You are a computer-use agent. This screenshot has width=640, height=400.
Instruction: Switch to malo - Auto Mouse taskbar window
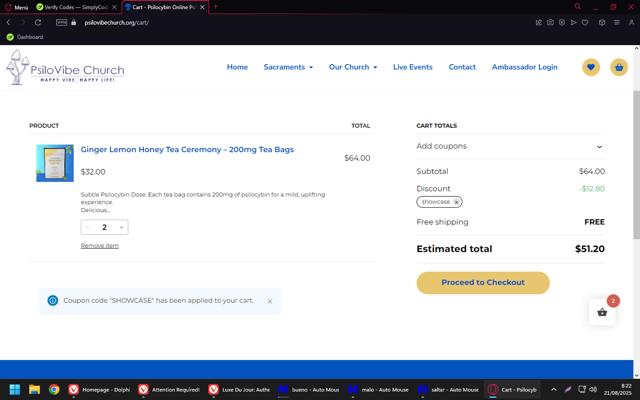(x=378, y=389)
